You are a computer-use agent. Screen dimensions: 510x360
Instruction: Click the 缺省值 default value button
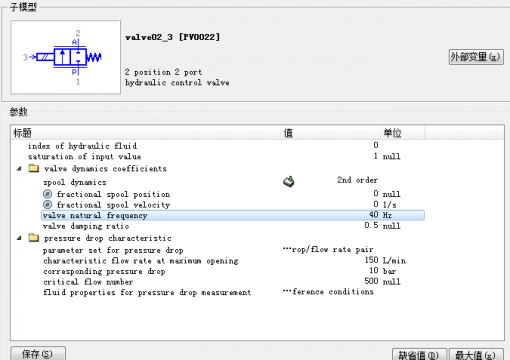point(419,355)
